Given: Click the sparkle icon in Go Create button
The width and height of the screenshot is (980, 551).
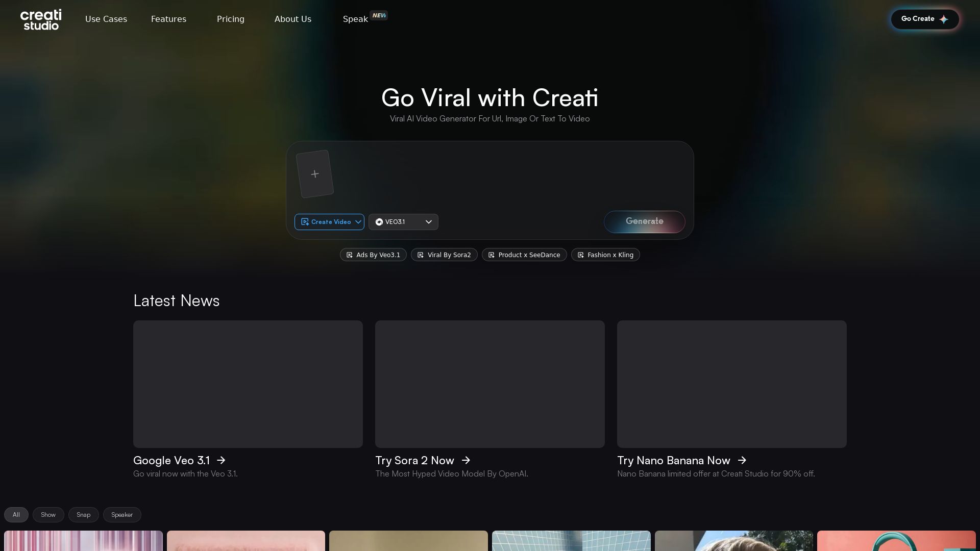Looking at the screenshot, I should point(944,19).
